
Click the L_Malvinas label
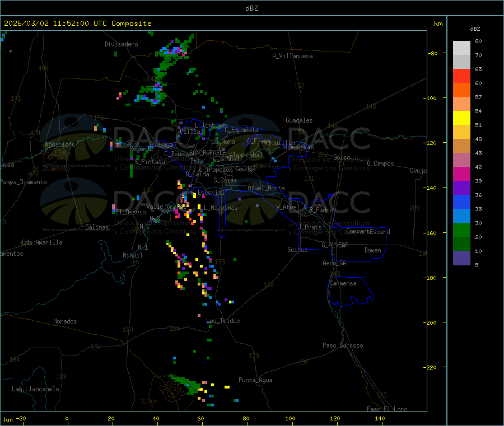click(x=221, y=208)
